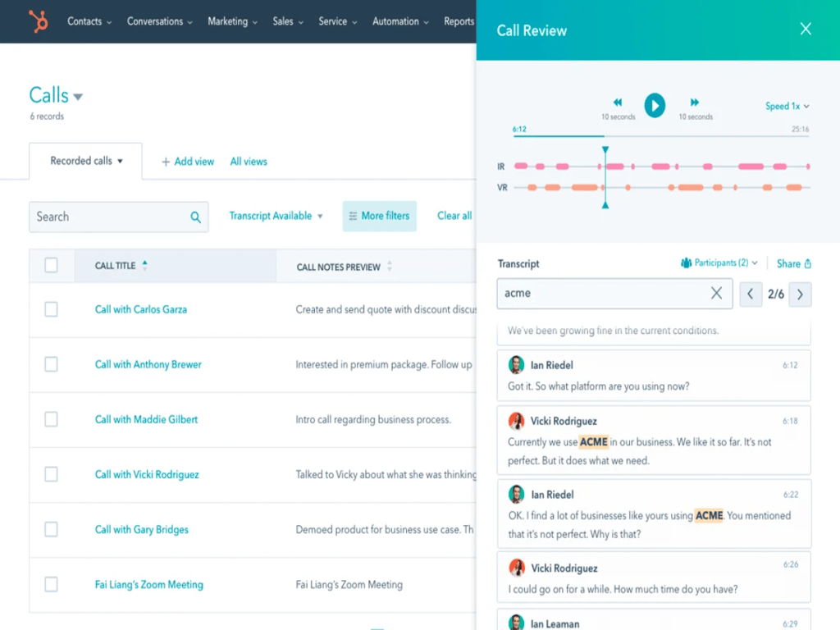This screenshot has width=840, height=630.
Task: Go to the next acme search result arrow
Action: tap(800, 293)
